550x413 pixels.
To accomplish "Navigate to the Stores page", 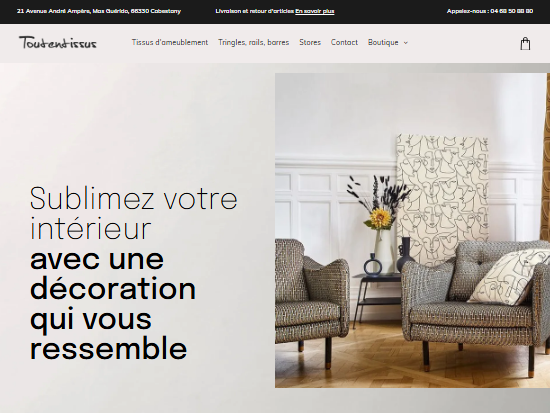I will 310,42.
